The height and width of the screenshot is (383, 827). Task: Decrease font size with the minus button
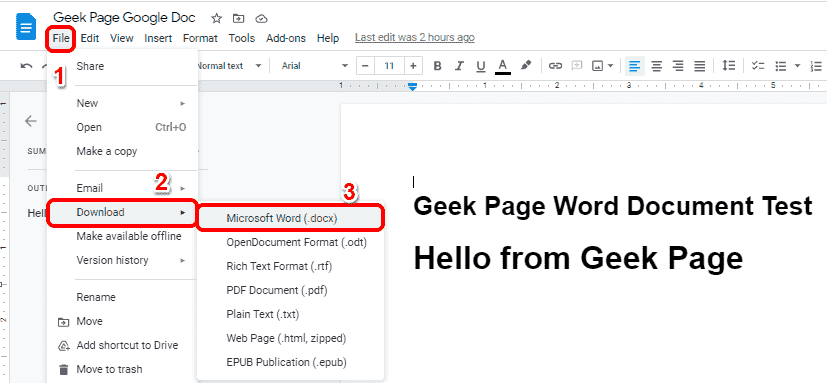tap(366, 66)
